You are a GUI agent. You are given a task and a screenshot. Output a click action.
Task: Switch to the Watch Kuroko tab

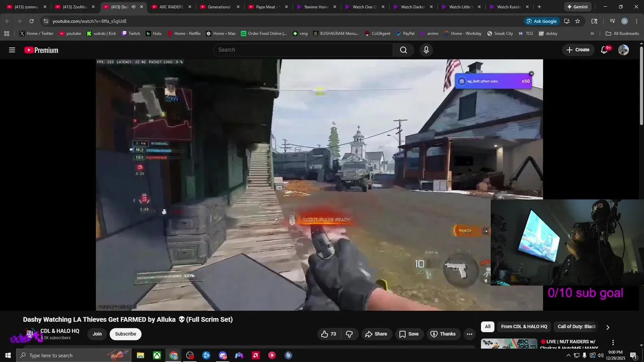[x=508, y=7]
